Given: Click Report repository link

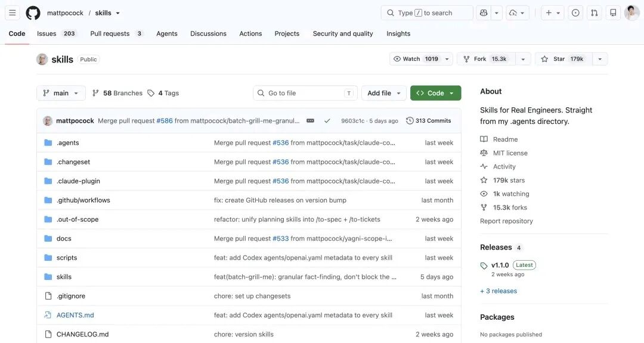Looking at the screenshot, I should [x=506, y=221].
